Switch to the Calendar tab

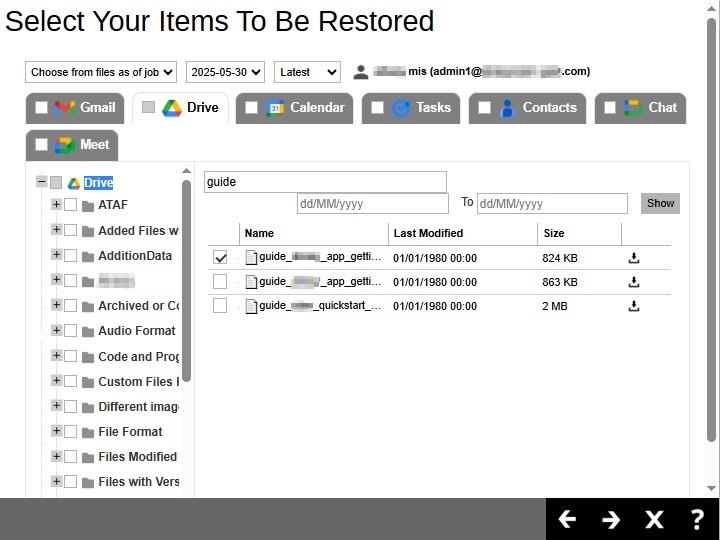tap(317, 108)
